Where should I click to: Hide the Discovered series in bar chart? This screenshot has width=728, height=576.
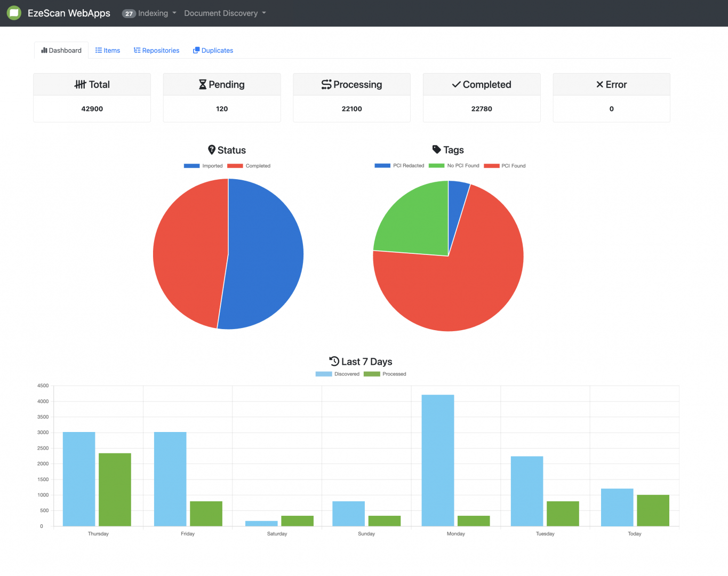(x=337, y=374)
